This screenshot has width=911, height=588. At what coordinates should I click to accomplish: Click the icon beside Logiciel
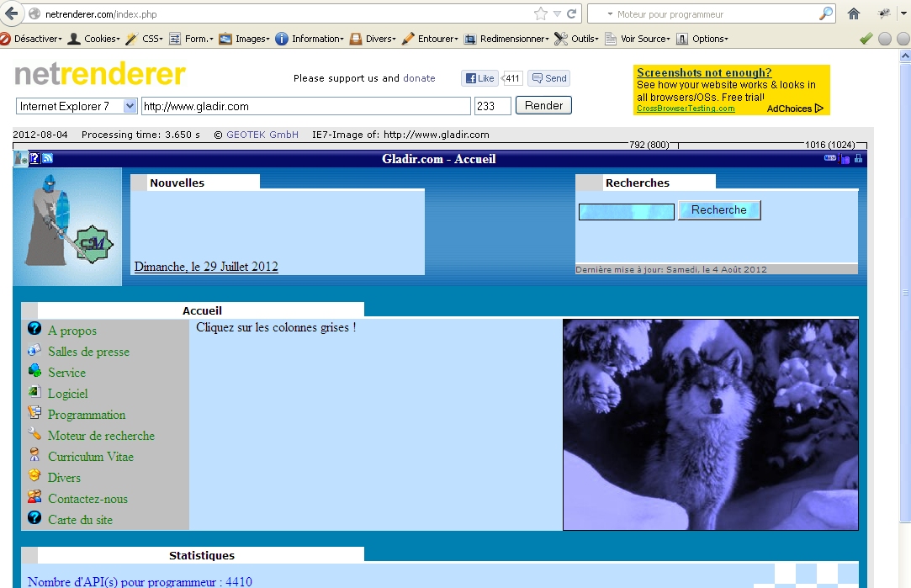pyautogui.click(x=34, y=392)
